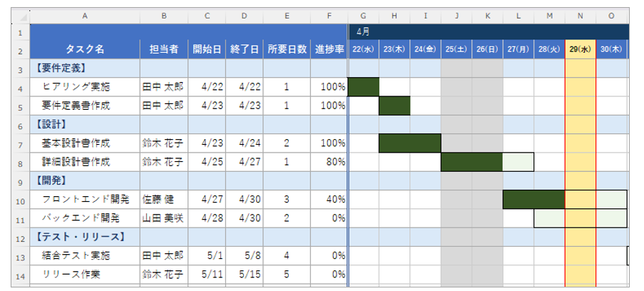Click 基本設計書作成 dark green Gantt bar

click(x=410, y=143)
